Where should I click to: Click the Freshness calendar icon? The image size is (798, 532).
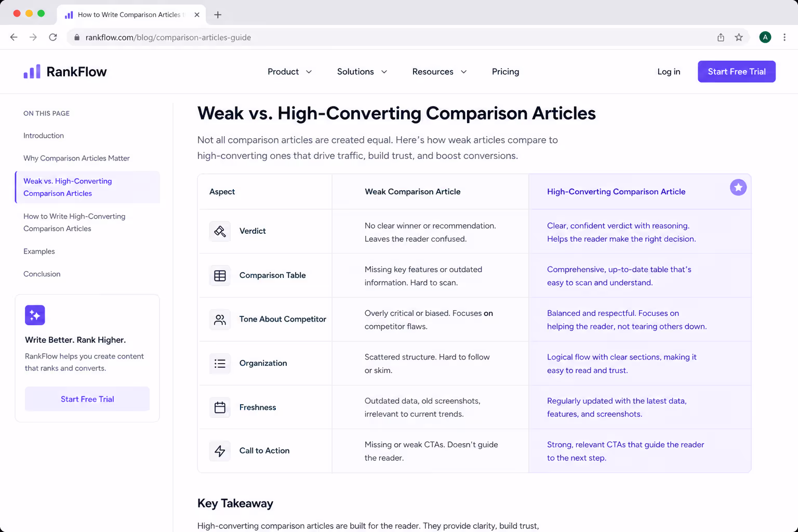[220, 407]
